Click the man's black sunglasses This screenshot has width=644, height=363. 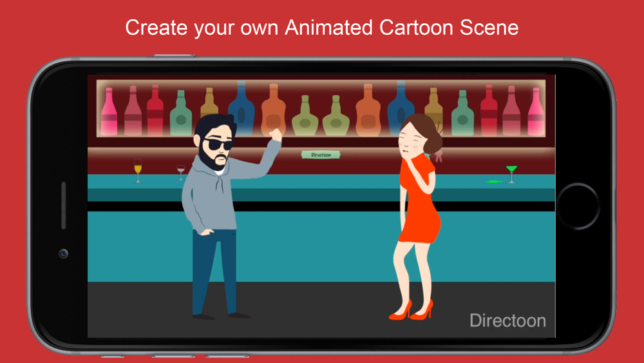[x=218, y=144]
